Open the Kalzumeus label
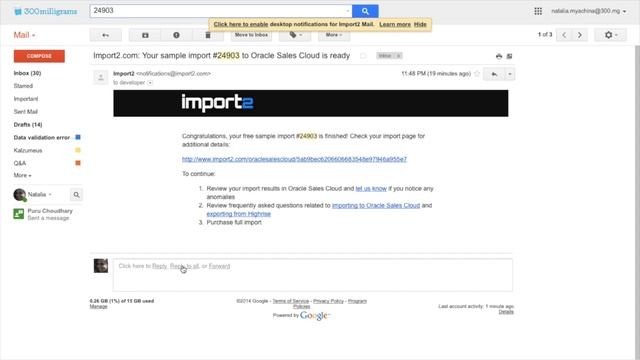 coord(28,151)
